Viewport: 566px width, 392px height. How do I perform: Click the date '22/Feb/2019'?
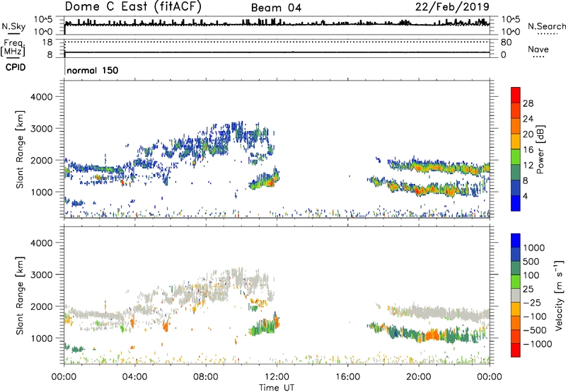pyautogui.click(x=452, y=7)
